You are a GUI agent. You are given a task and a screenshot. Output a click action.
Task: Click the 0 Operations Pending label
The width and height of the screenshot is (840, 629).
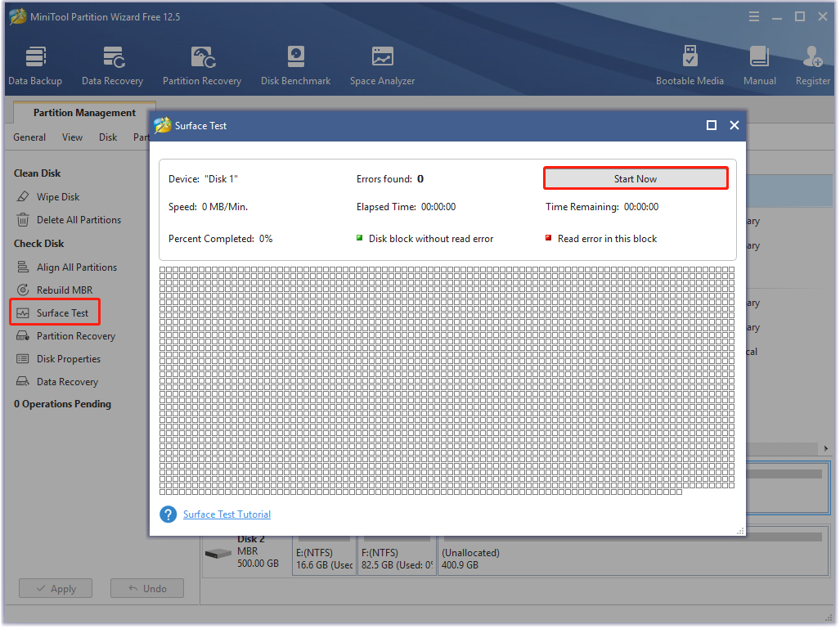(x=63, y=404)
